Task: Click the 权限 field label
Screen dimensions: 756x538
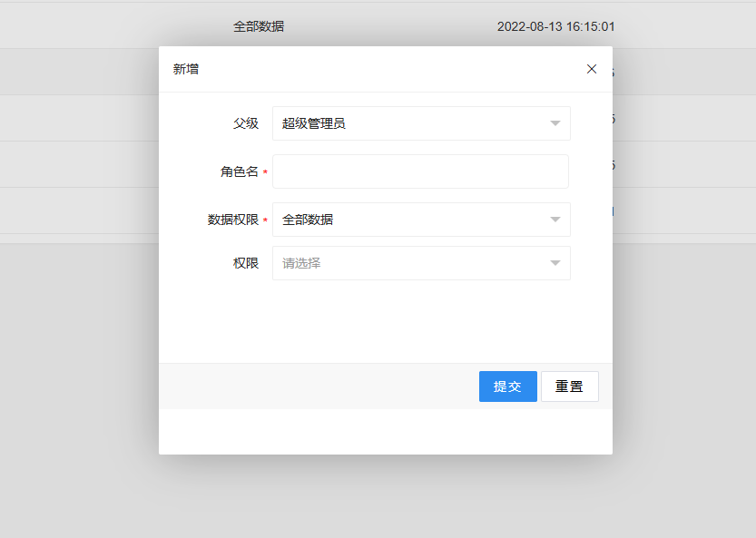Action: tap(246, 263)
